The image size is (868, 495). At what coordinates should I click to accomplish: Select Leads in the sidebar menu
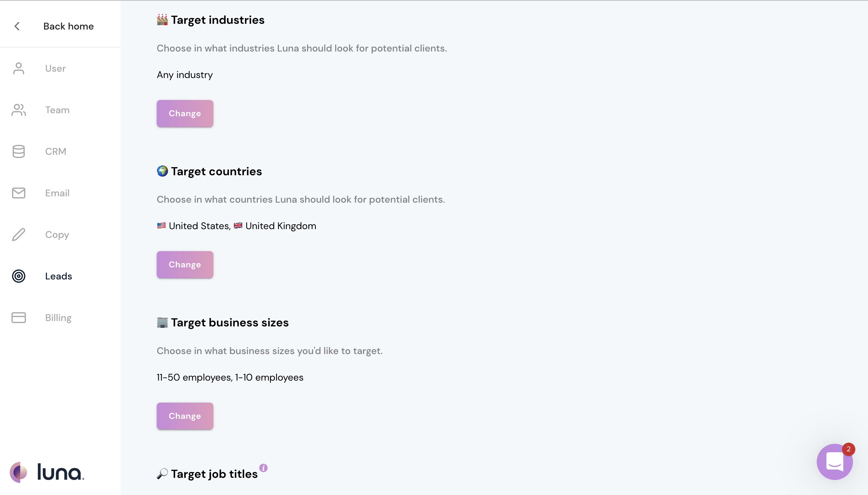coord(58,276)
